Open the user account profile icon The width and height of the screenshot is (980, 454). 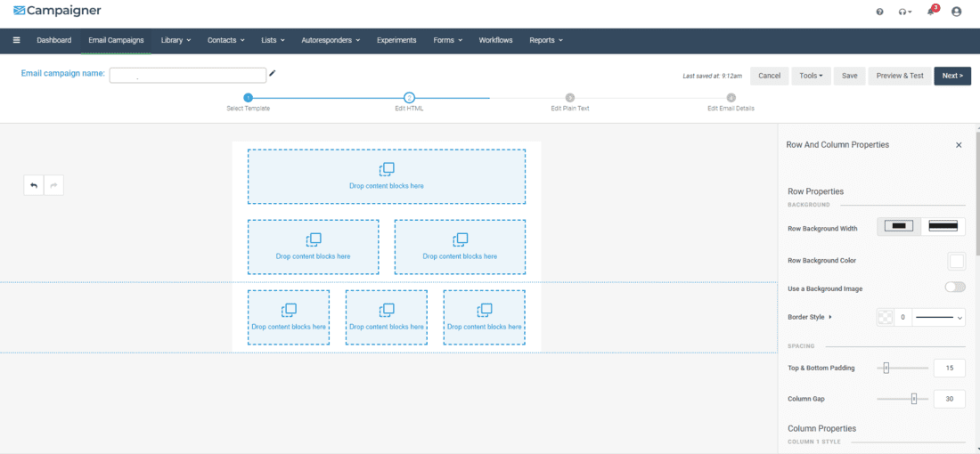point(957,12)
